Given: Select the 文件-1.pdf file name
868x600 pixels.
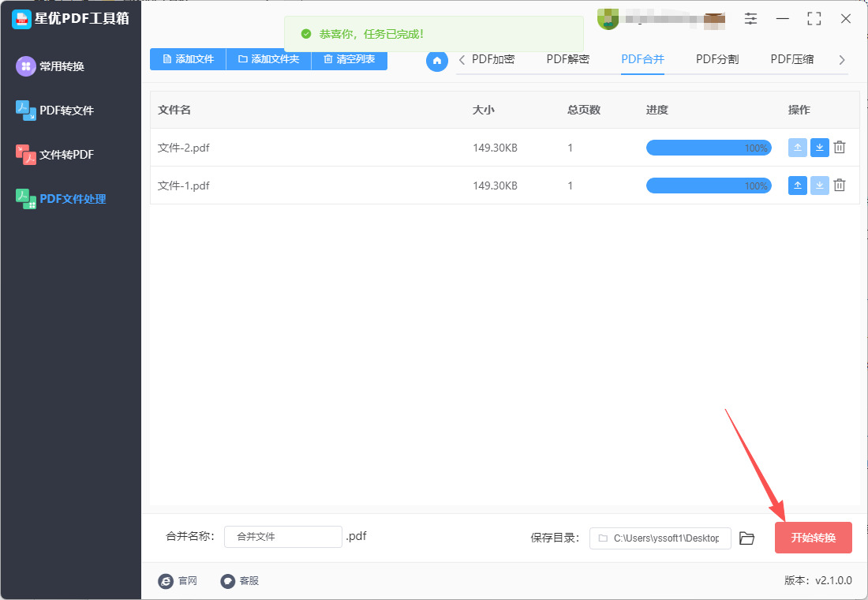Looking at the screenshot, I should pos(184,186).
